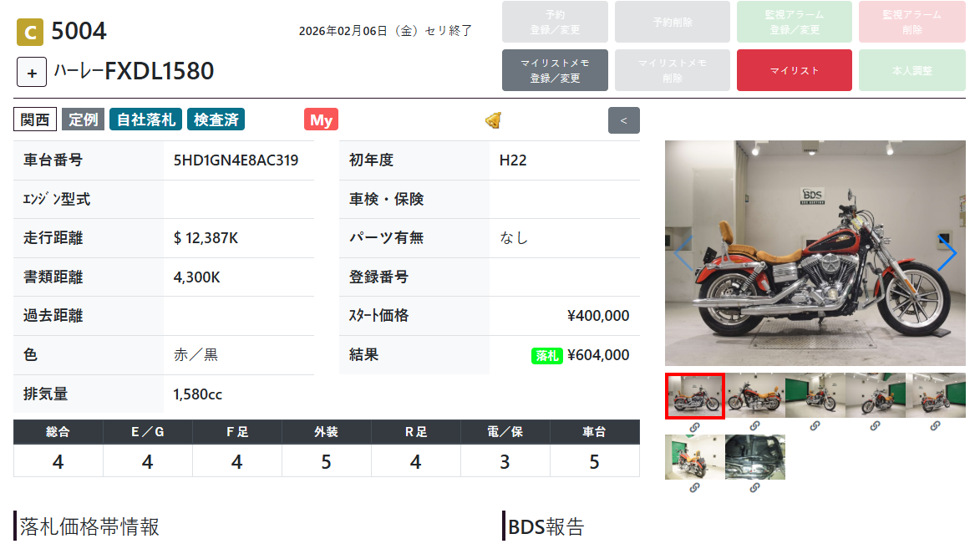Click the 自社落札 tag
This screenshot has height=544, width=980.
(145, 119)
